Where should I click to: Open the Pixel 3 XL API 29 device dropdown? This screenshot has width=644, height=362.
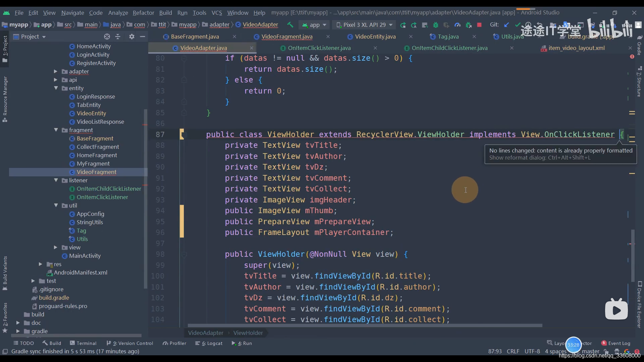pos(364,25)
